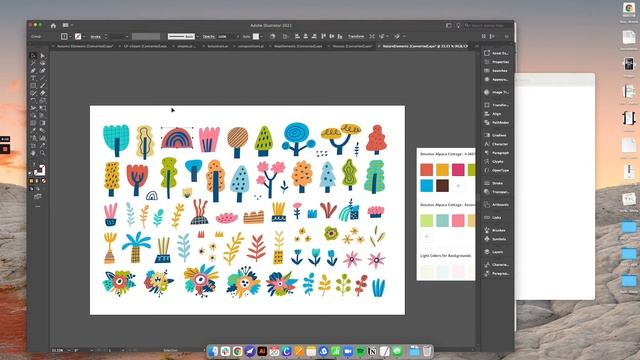640x360 pixels.
Task: Open the Paragraph panel
Action: (496, 153)
